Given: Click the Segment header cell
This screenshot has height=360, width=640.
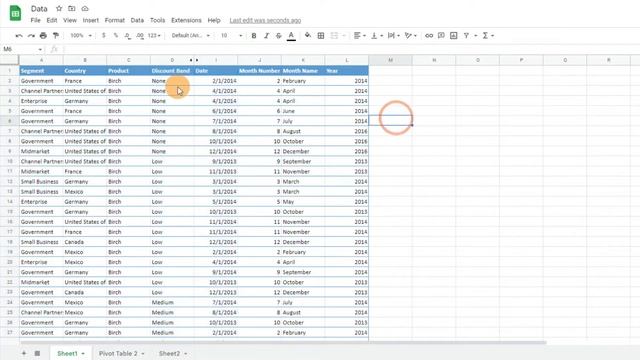Looking at the screenshot, I should 41,71.
